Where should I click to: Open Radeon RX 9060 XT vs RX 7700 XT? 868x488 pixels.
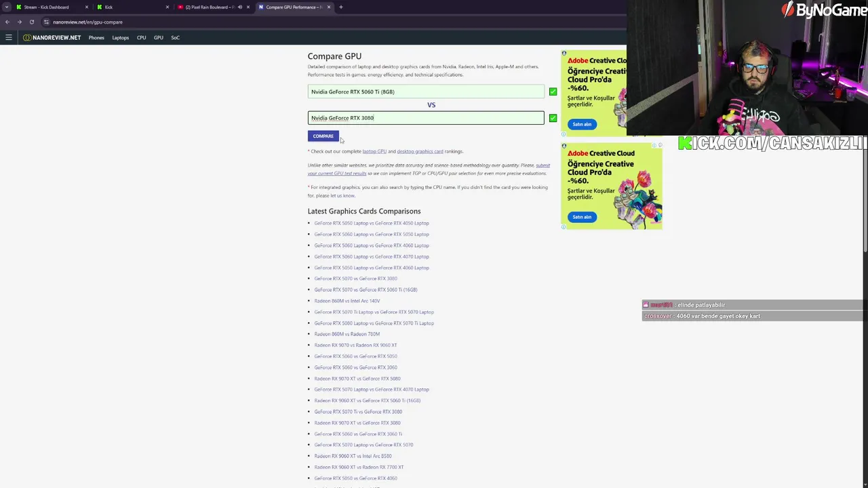coord(359,467)
